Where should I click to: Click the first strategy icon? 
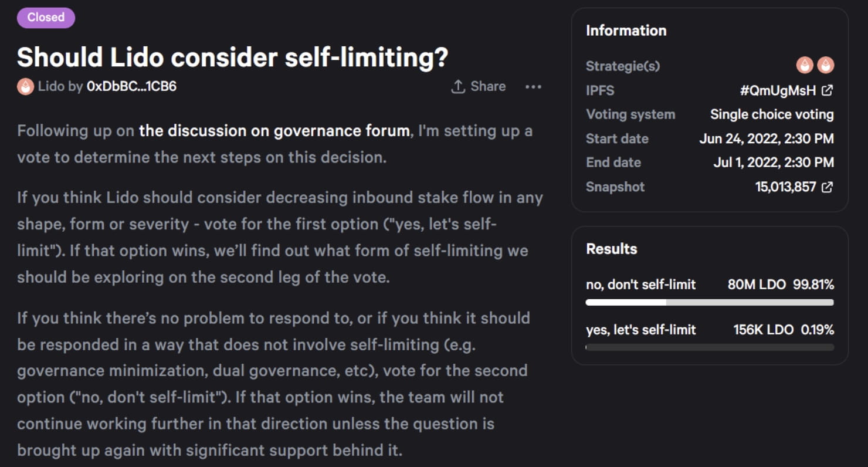805,66
